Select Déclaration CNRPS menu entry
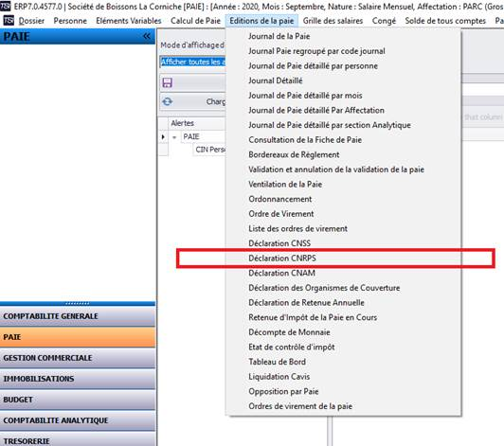Image resolution: width=504 pixels, height=446 pixels. tap(282, 259)
